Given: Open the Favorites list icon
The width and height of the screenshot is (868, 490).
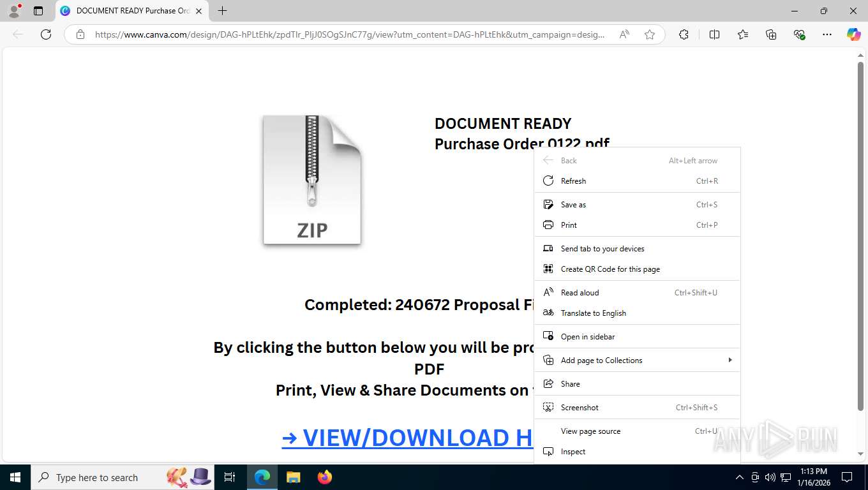Looking at the screenshot, I should coord(743,34).
